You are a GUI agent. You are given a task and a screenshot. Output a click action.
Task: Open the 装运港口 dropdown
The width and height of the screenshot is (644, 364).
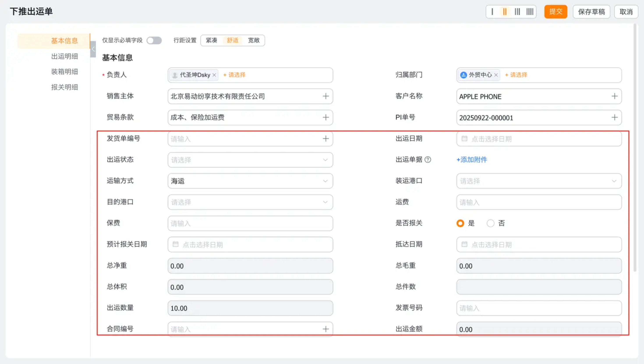click(539, 181)
